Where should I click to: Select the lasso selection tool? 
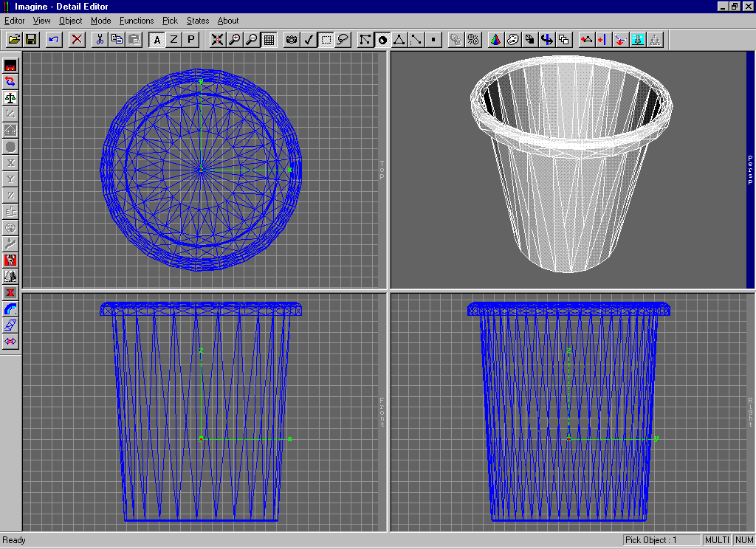[343, 40]
